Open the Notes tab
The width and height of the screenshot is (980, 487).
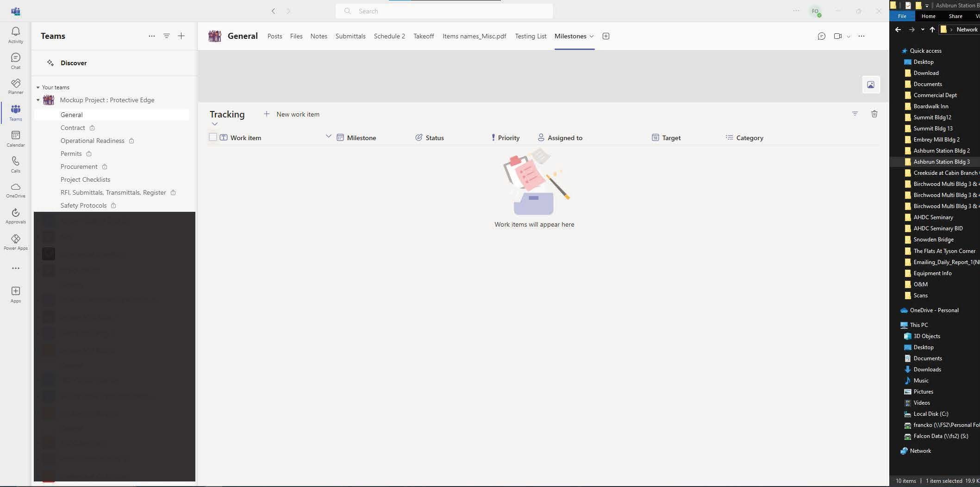[319, 36]
